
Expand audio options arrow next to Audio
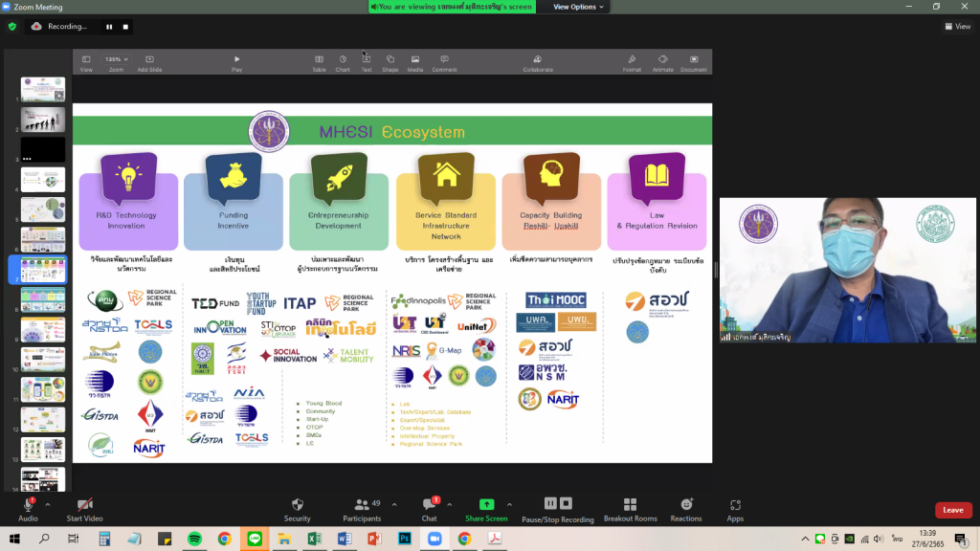click(x=48, y=505)
